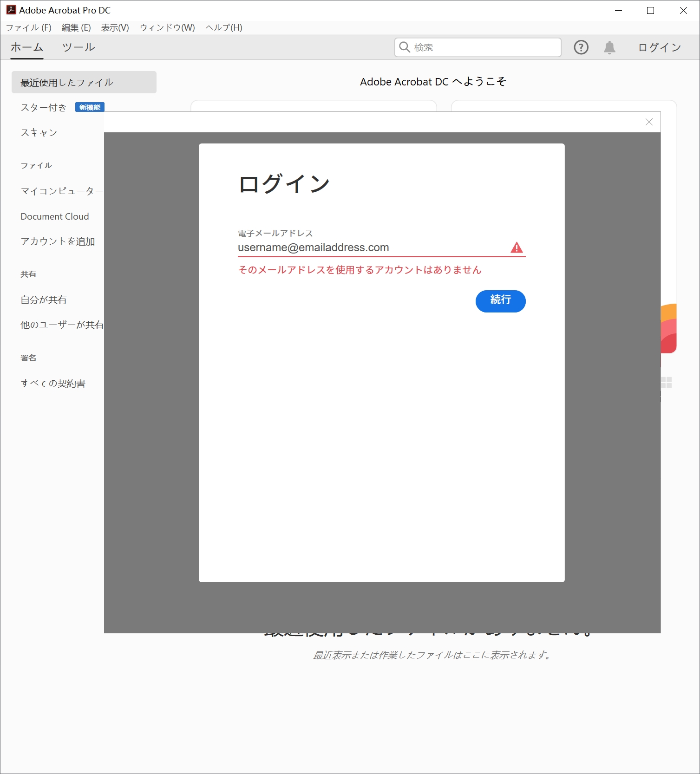
Task: Click the email address input field
Action: 382,247
